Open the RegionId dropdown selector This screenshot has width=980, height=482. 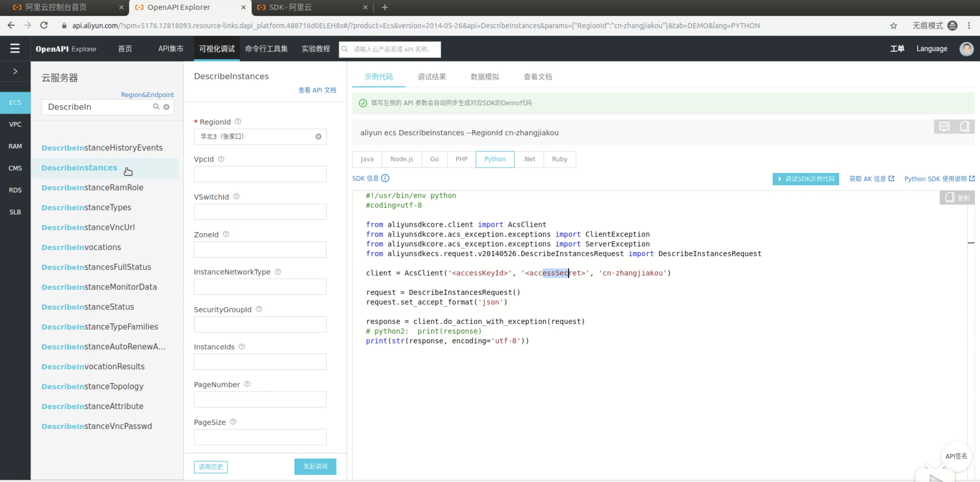pyautogui.click(x=255, y=136)
